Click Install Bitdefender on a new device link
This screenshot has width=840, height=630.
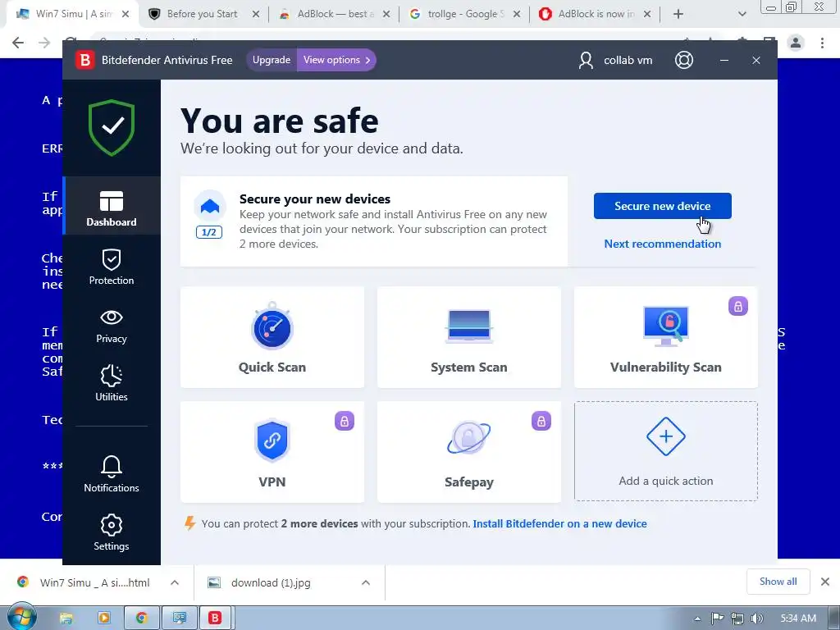559,523
